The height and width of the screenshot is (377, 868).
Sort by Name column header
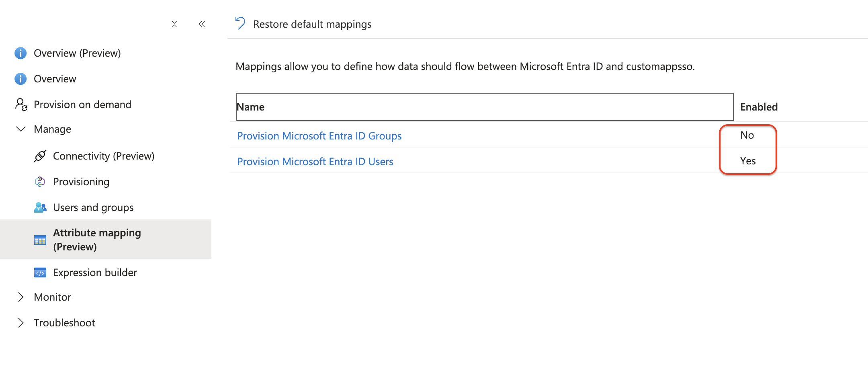[485, 107]
